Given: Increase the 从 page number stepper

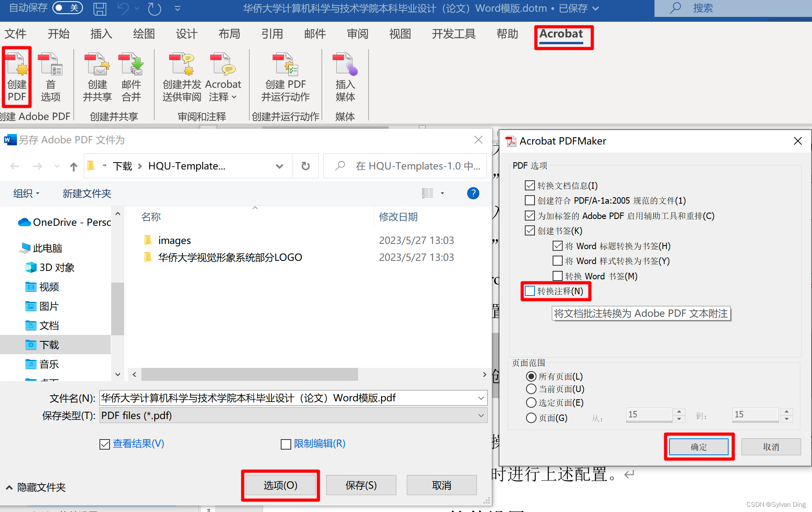Looking at the screenshot, I should (x=679, y=411).
